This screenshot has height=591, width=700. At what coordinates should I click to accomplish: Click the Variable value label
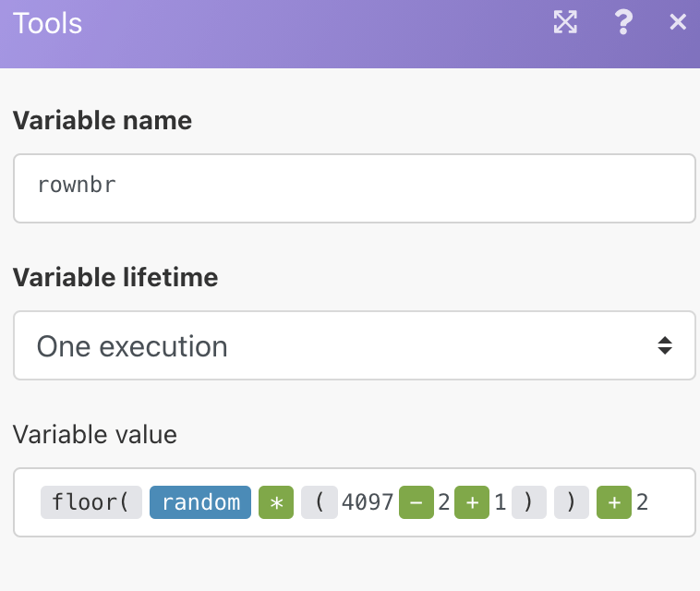[94, 434]
